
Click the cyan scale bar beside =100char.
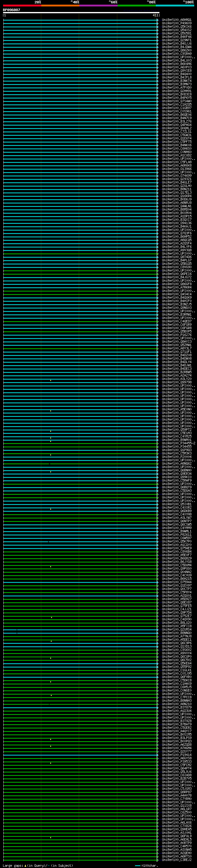pyautogui.click(x=137, y=866)
